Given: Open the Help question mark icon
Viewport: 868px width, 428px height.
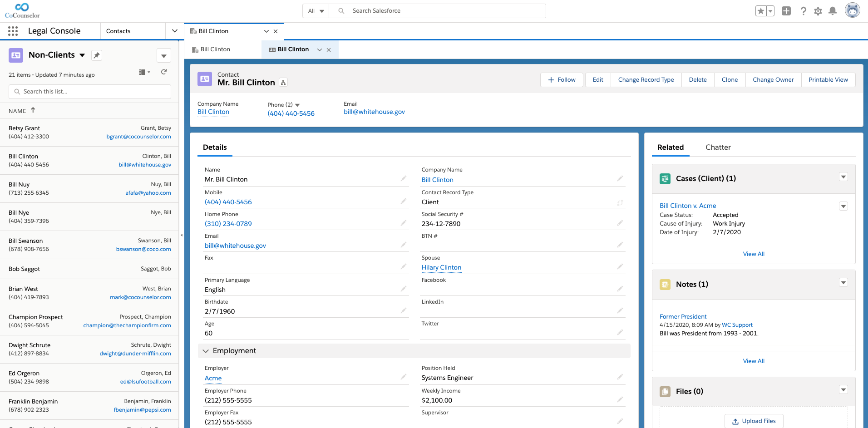Looking at the screenshot, I should pos(803,11).
